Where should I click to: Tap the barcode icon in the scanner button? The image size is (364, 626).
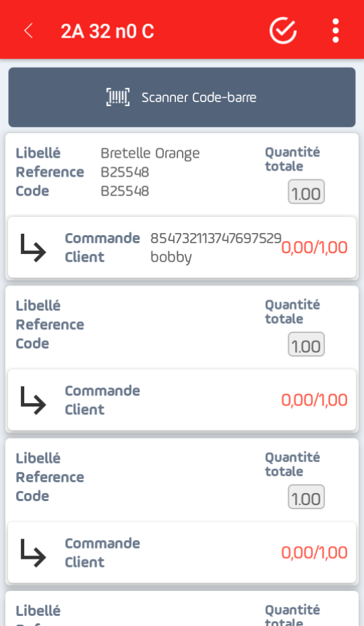118,97
